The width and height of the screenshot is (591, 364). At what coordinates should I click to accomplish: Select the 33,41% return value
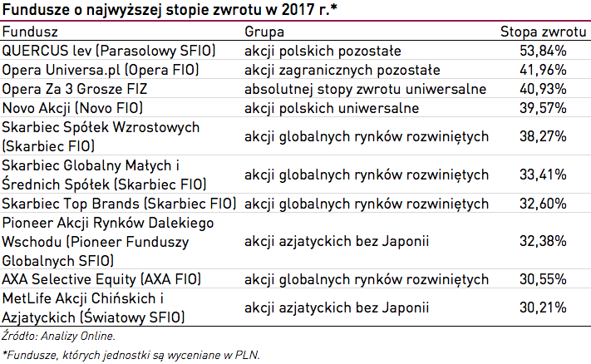pyautogui.click(x=543, y=175)
